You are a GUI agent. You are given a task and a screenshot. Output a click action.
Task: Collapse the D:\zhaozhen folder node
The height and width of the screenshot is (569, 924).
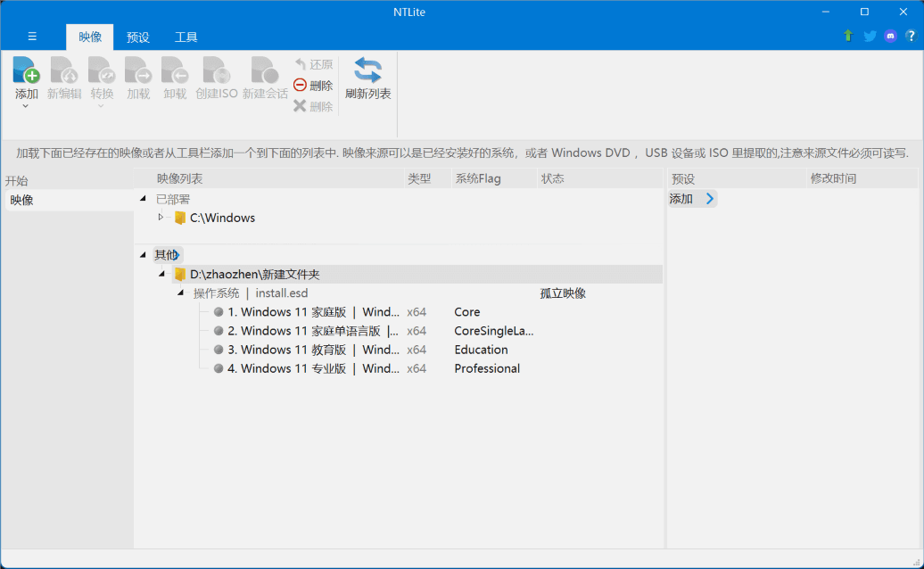coord(161,274)
